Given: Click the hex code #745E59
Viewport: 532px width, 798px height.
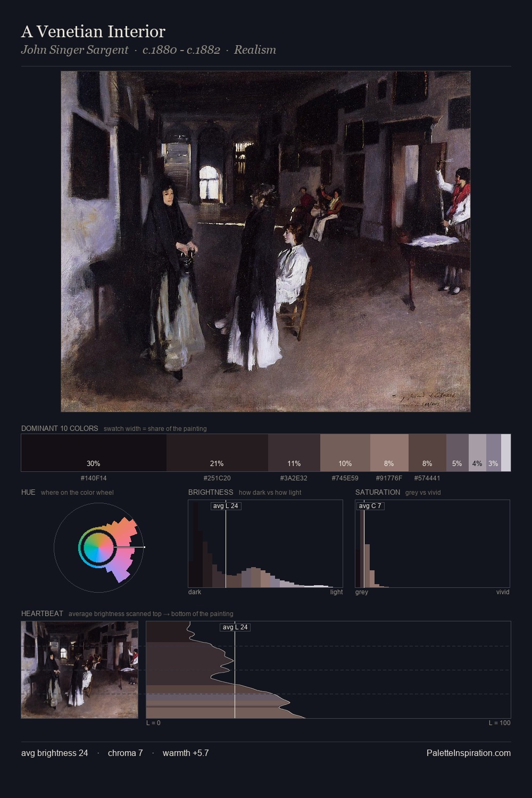Looking at the screenshot, I should point(345,478).
